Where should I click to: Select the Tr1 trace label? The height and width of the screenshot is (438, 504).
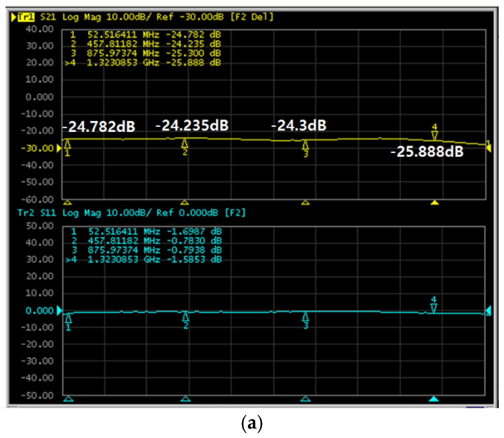26,17
